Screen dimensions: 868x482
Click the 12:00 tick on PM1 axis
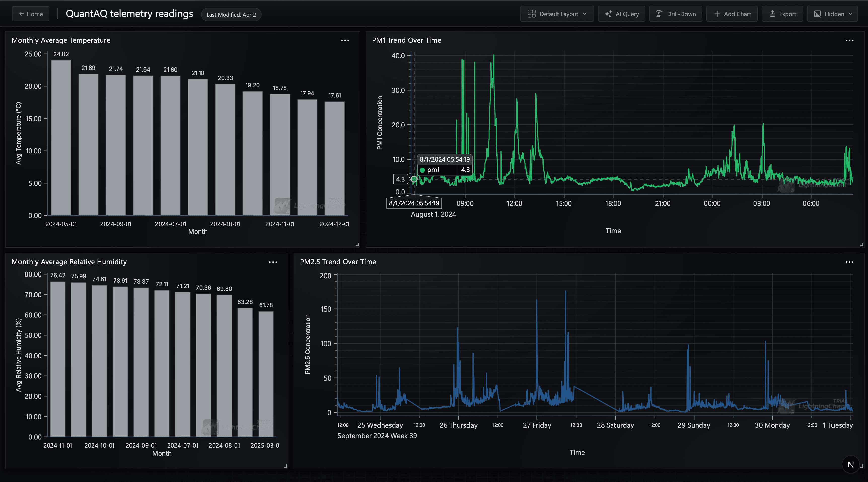pyautogui.click(x=514, y=203)
